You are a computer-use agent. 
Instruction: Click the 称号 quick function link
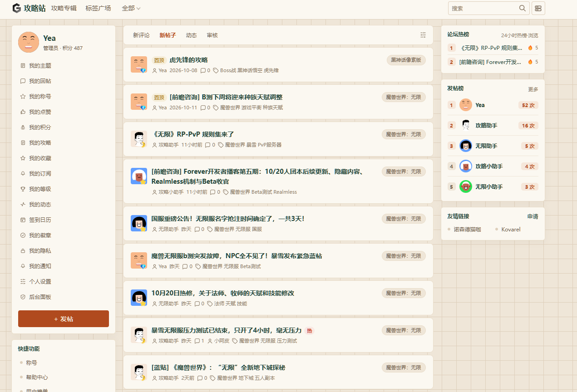click(x=31, y=363)
